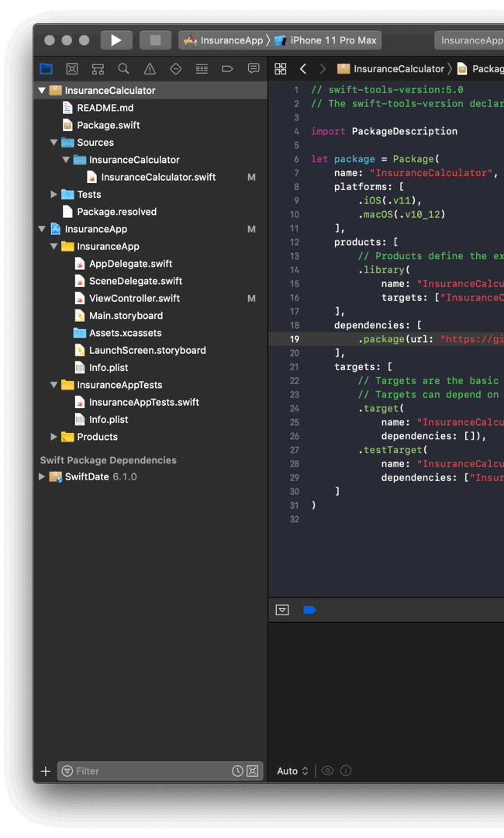Toggle source-control status files filter
Screen dimensions: 504x838
pos(253,771)
